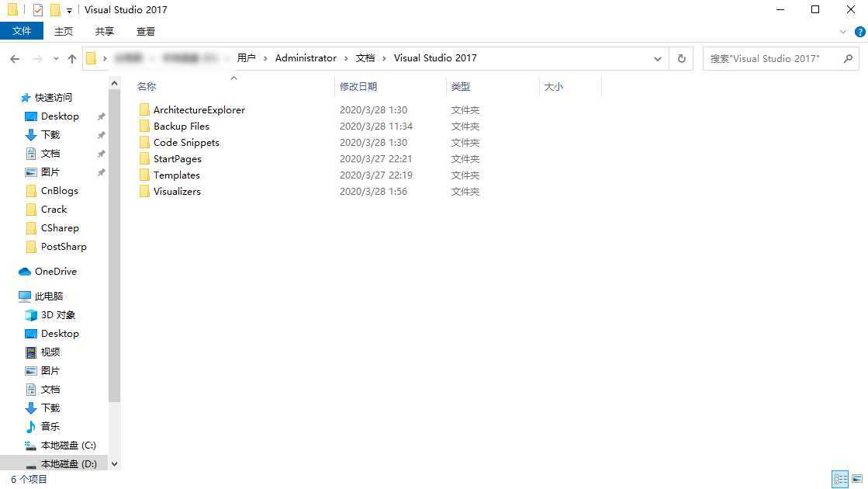The image size is (868, 489).
Task: Select the Backup Files folder
Action: pyautogui.click(x=182, y=127)
